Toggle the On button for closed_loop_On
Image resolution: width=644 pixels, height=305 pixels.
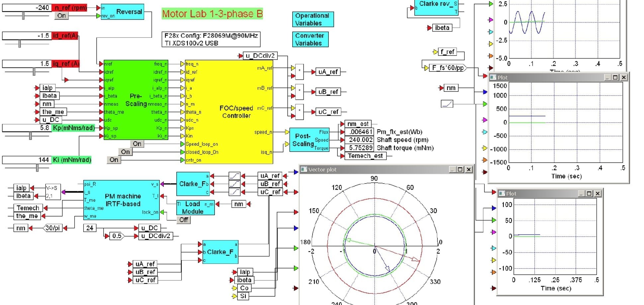coord(126,152)
